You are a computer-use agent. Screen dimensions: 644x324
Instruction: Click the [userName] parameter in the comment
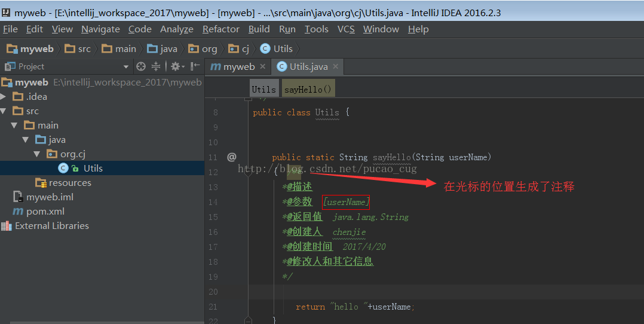pyautogui.click(x=346, y=202)
